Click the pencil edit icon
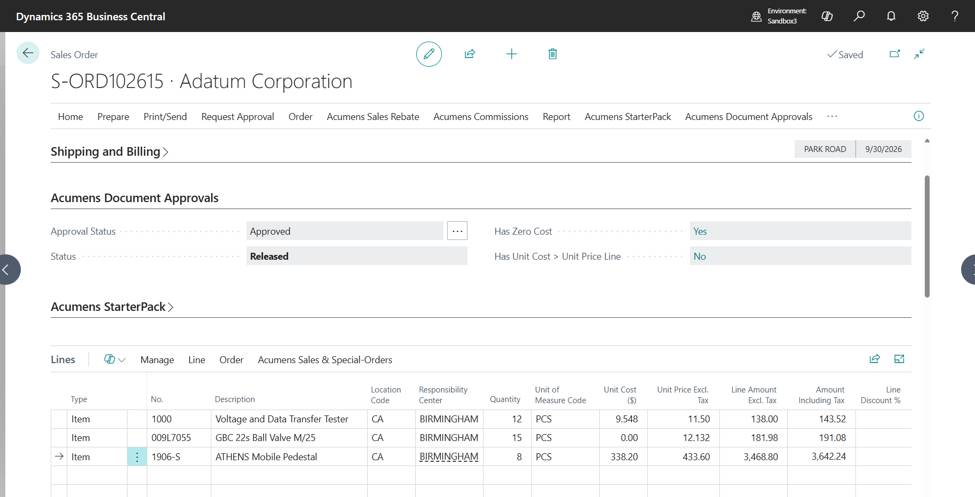 (428, 54)
